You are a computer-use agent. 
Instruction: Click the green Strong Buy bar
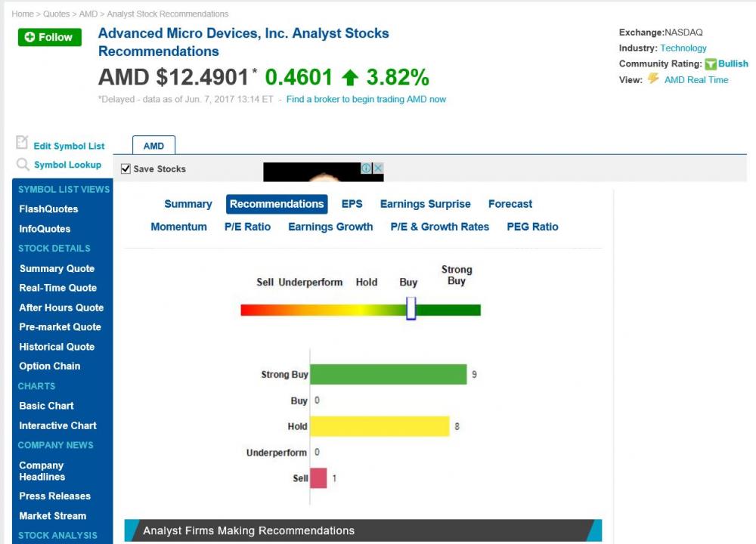(389, 375)
